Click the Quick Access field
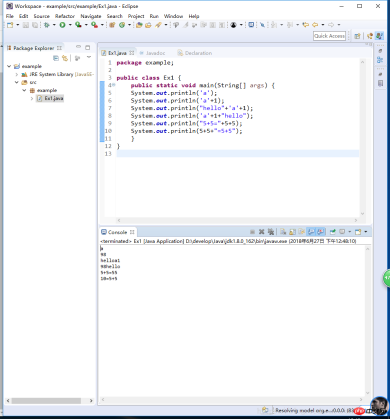 pos(329,36)
